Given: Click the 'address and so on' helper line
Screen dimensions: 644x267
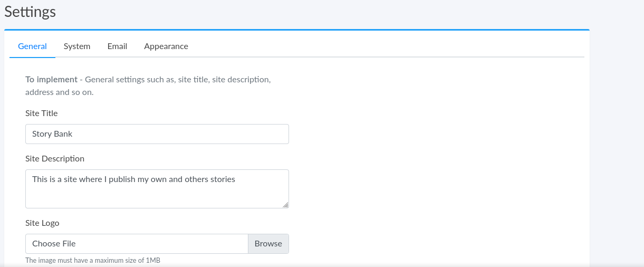Looking at the screenshot, I should [x=59, y=92].
